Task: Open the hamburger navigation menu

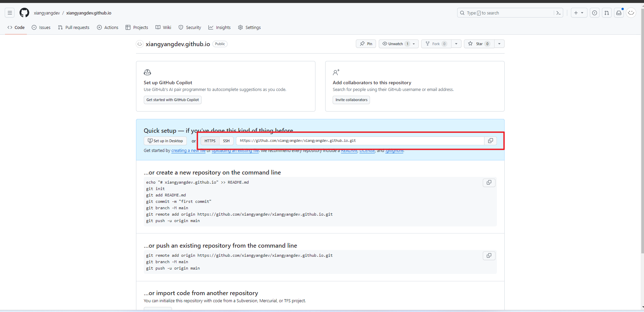Action: (10, 13)
